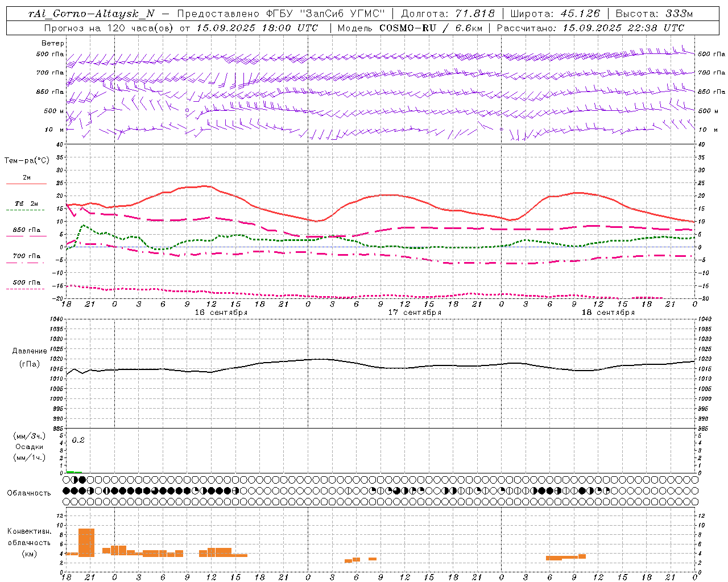Screen dimensions: 728x582
Task: Click the 0.2 precipitation amount value
Action: (78, 440)
